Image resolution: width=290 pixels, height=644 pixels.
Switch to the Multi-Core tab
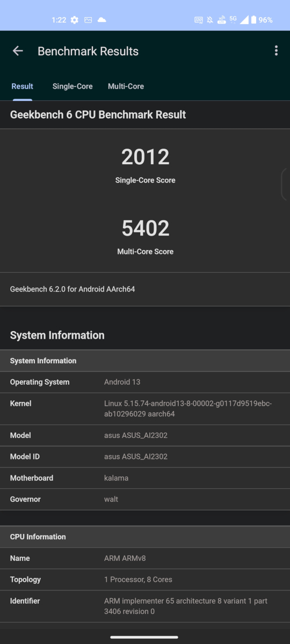pyautogui.click(x=126, y=86)
